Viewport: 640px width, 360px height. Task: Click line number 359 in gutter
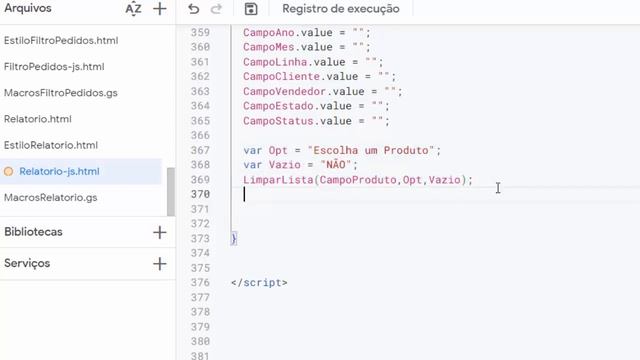(200, 32)
